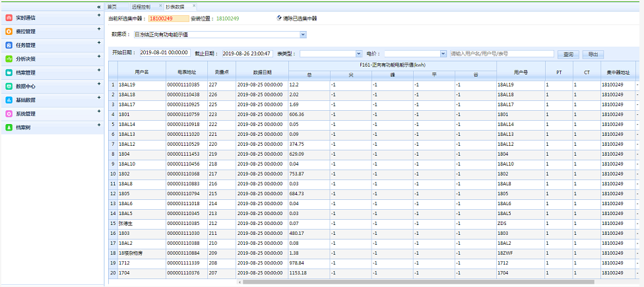Select user name cell 18楼杂物房
The image size is (644, 287).
(x=142, y=253)
